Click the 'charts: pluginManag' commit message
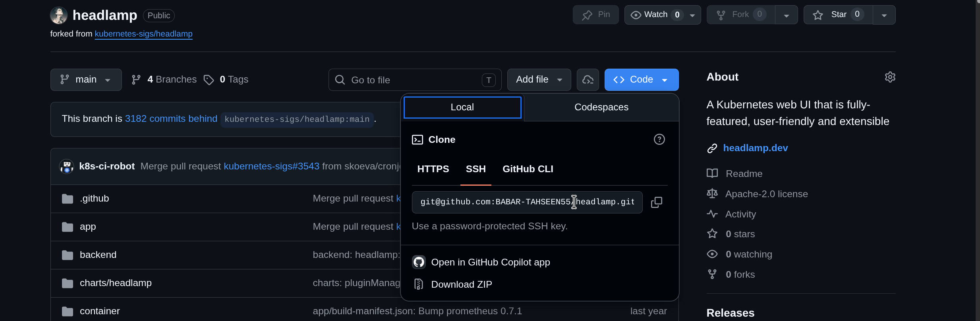Viewport: 980px width, 321px height. click(x=356, y=283)
